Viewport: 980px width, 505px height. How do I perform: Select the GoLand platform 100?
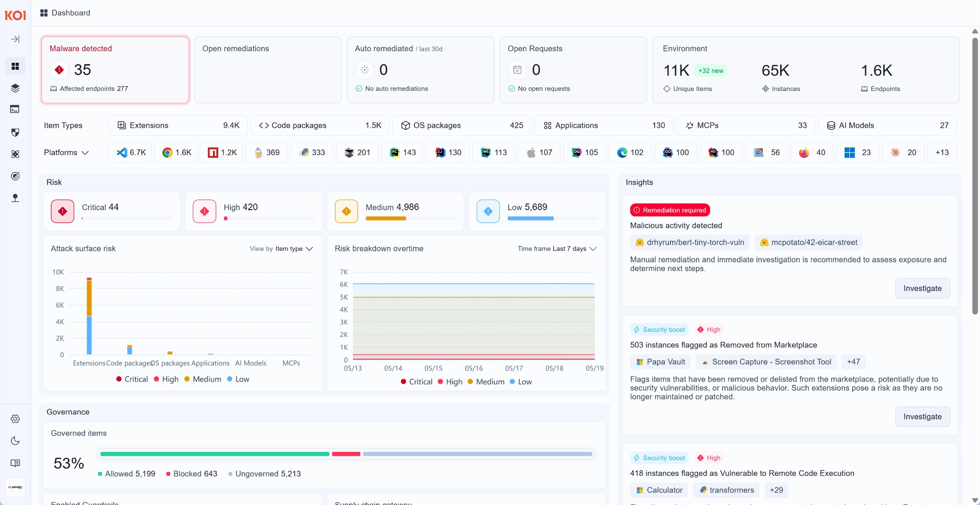click(x=677, y=153)
